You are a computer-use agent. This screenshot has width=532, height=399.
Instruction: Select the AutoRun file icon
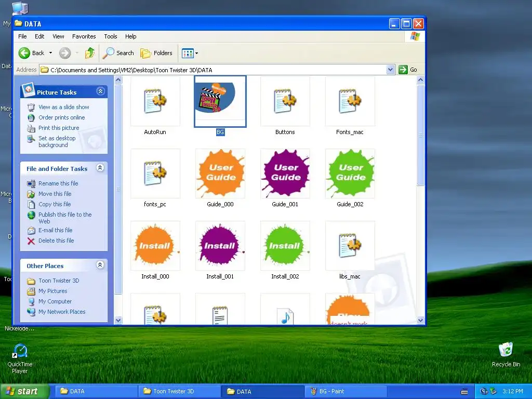(155, 101)
